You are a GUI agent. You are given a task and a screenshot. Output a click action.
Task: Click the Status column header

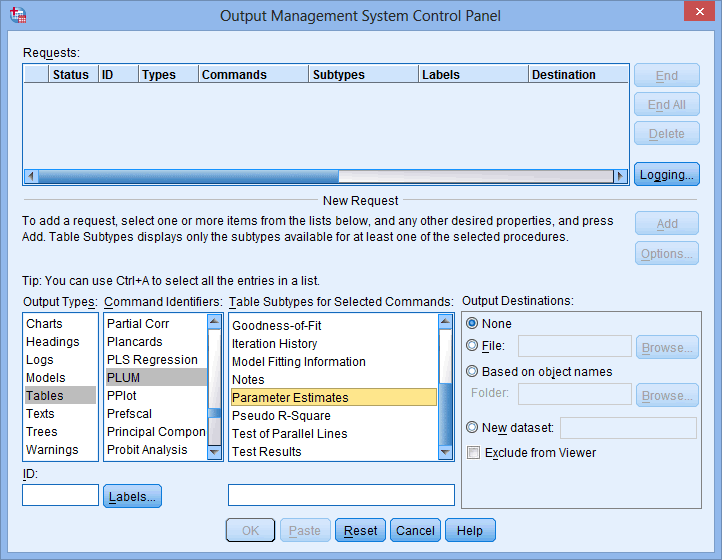point(73,74)
